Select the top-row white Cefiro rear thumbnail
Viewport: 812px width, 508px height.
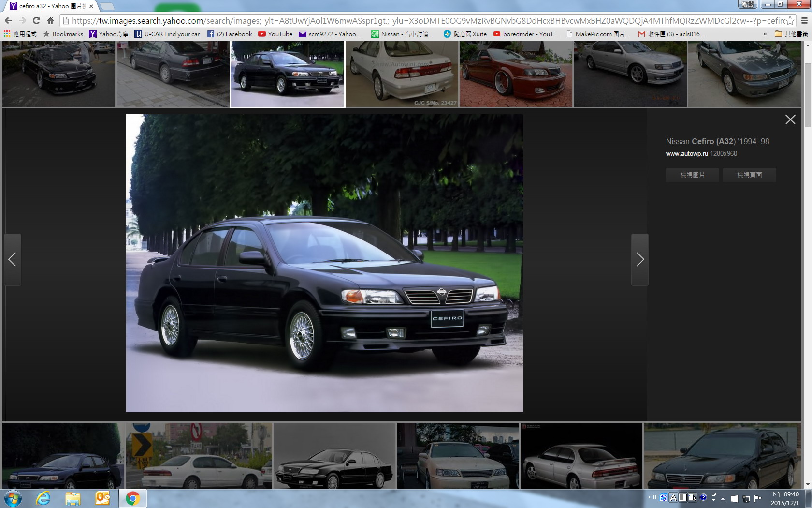click(402, 74)
